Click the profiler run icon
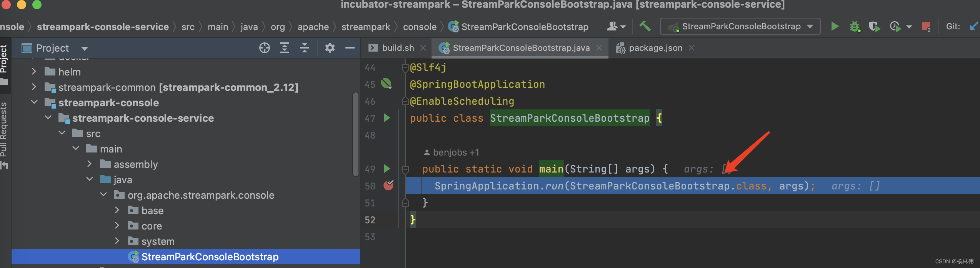 click(895, 26)
